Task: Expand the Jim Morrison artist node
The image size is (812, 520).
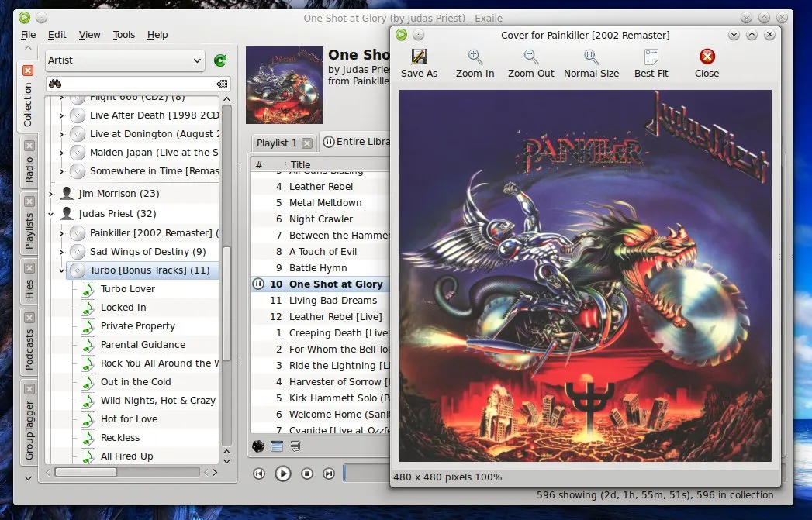Action: tap(51, 194)
